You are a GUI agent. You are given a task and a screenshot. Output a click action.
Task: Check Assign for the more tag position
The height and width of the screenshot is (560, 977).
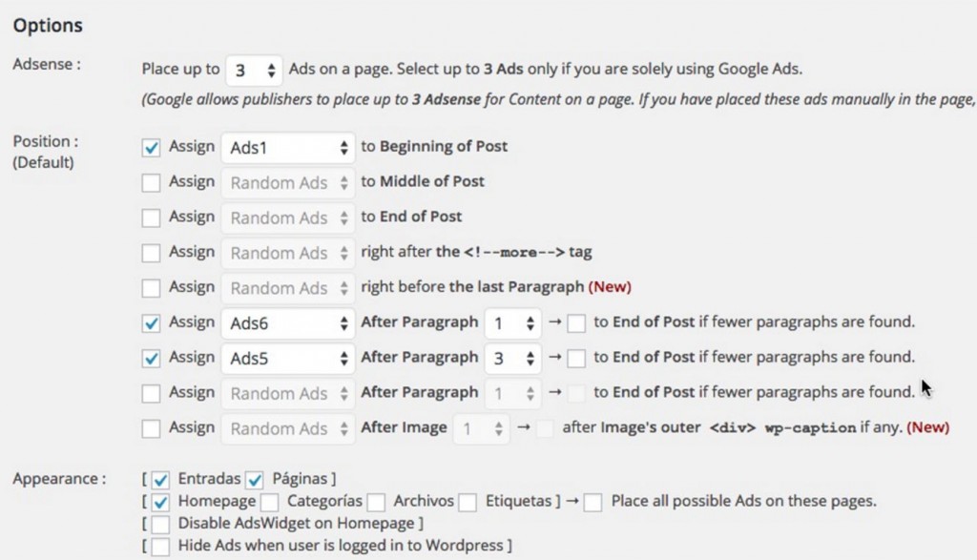[152, 252]
